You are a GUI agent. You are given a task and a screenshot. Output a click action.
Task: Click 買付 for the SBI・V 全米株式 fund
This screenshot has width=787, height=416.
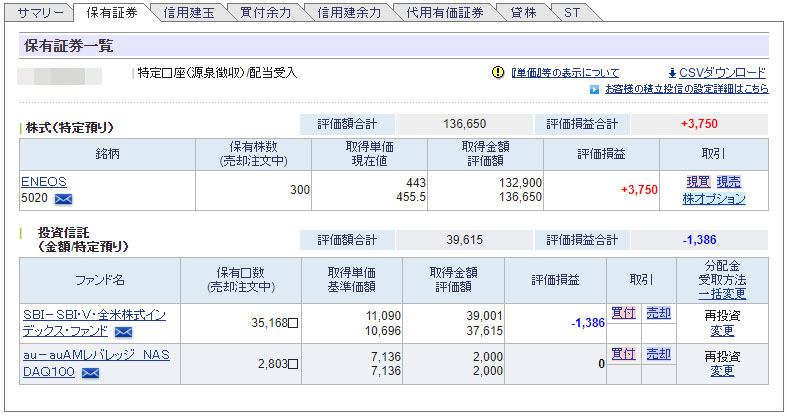[623, 313]
